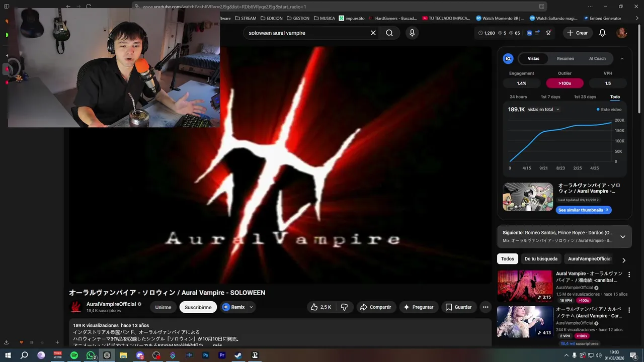
Task: Click See similar thumbnails button
Action: 584,210
